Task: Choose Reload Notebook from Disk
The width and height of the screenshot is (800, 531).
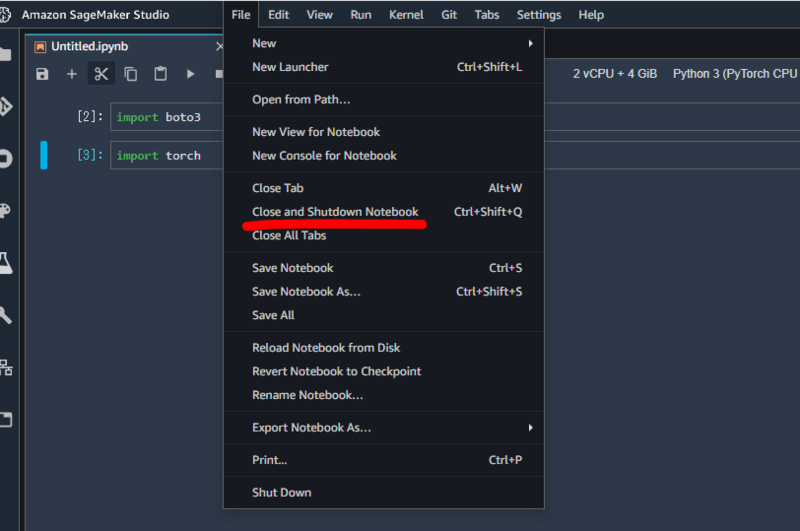Action: point(384,348)
